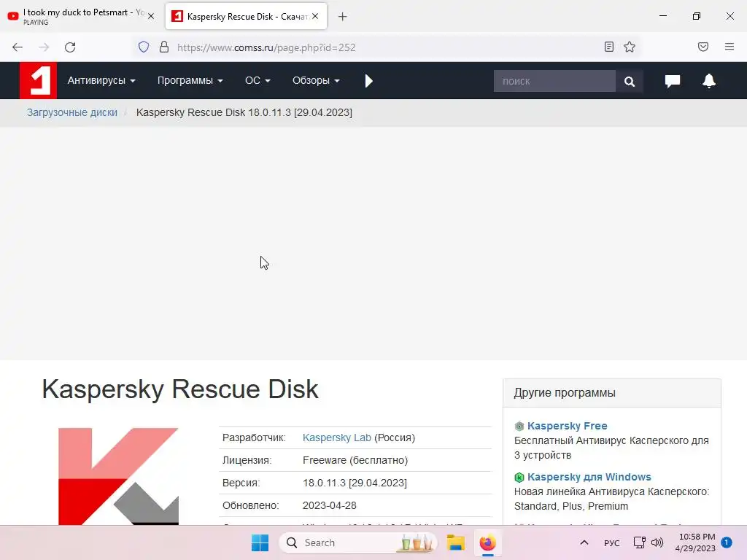The image size is (747, 560).
Task: Reload the current page
Action: pos(70,47)
